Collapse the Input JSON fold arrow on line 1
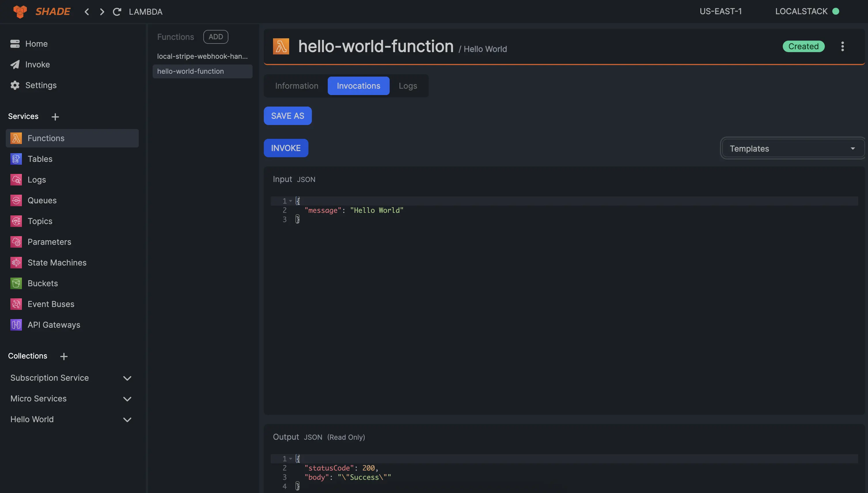868x493 pixels. tap(291, 201)
